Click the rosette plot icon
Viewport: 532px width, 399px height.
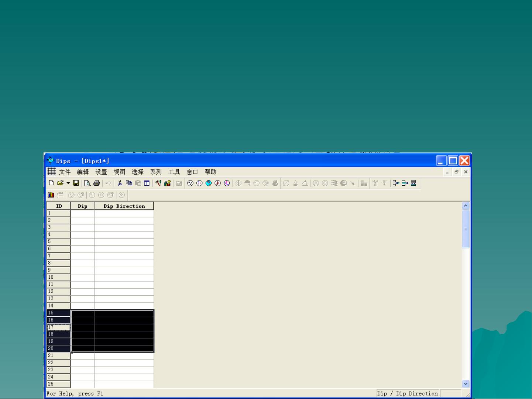click(x=218, y=183)
